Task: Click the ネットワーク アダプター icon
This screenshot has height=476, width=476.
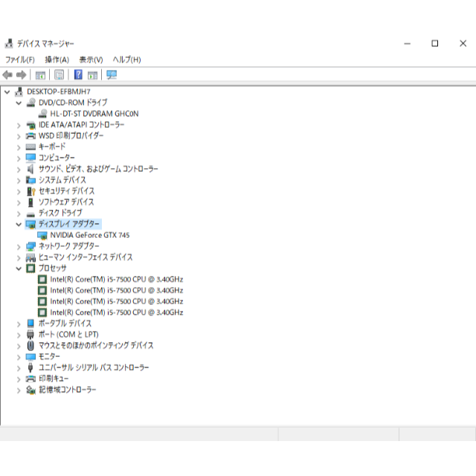Action: pos(30,246)
